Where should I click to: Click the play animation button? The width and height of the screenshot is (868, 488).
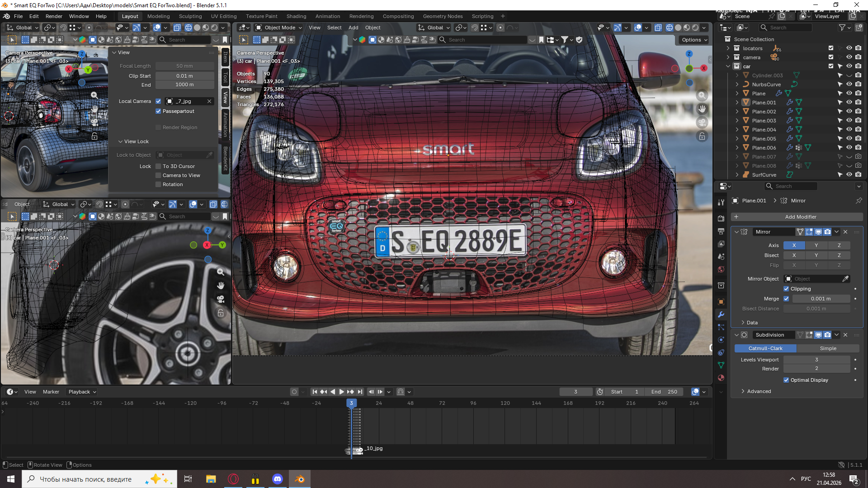point(342,392)
